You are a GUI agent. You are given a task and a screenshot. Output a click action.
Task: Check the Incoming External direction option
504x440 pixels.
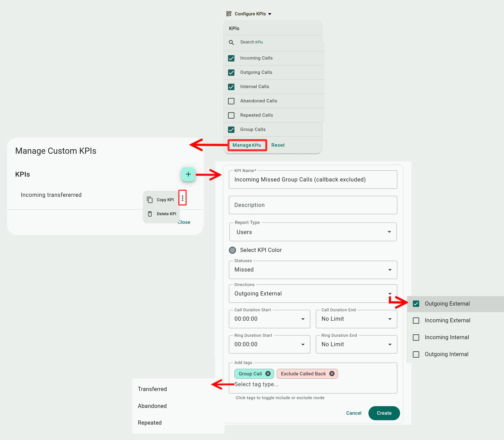[x=416, y=321]
